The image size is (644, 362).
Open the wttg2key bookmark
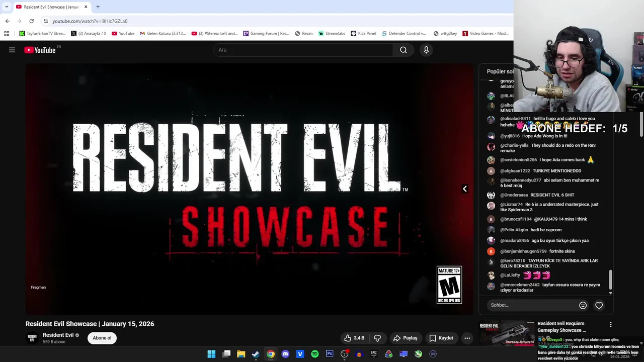click(x=445, y=33)
